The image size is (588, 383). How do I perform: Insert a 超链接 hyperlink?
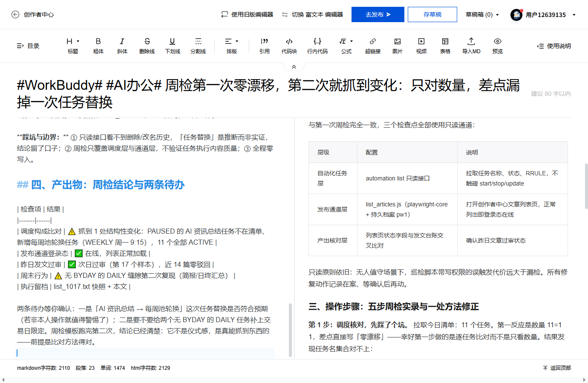(x=373, y=46)
